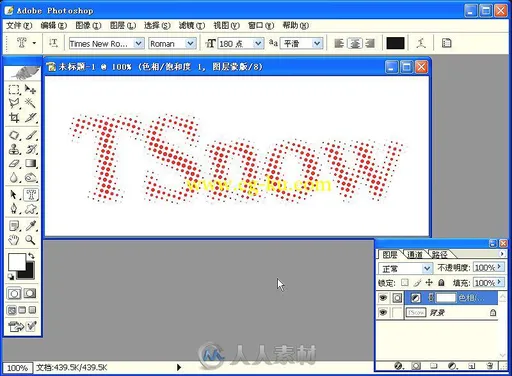Select the Brush tool

click(30, 135)
